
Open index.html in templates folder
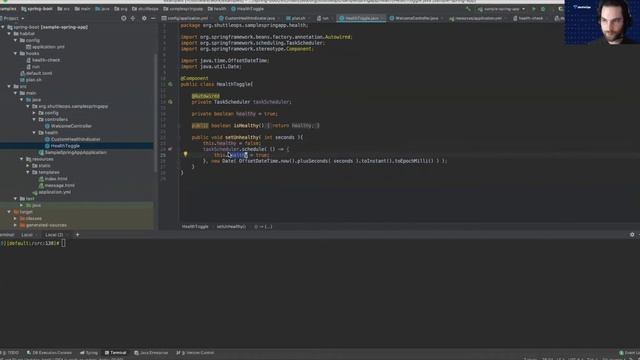click(x=53, y=179)
